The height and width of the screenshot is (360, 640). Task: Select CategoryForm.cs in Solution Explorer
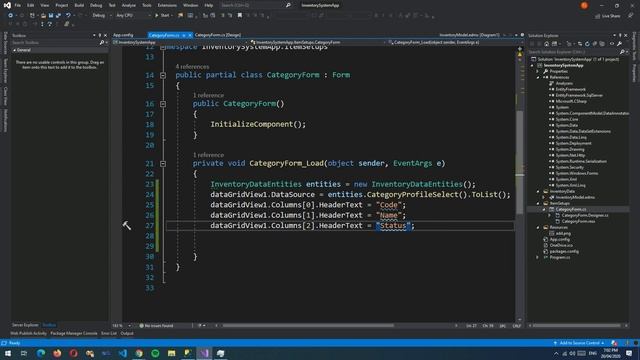[x=570, y=209]
